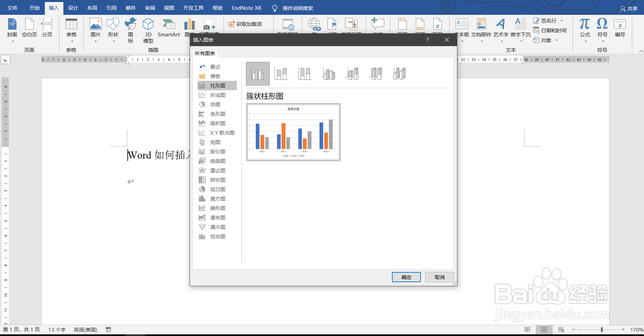
Task: Insert 艺术字 WordArt text
Action: click(501, 30)
